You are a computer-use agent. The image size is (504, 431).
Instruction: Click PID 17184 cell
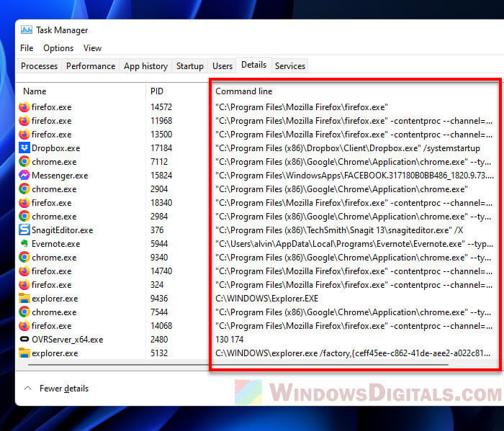[161, 148]
